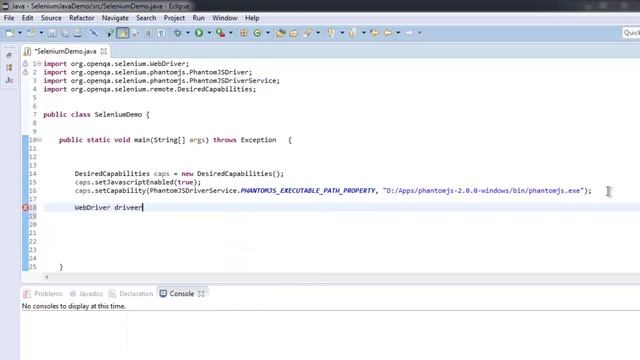Image resolution: width=640 pixels, height=360 pixels.
Task: Expand the Next Annotation dropdown arrow
Action: pyautogui.click(x=342, y=33)
